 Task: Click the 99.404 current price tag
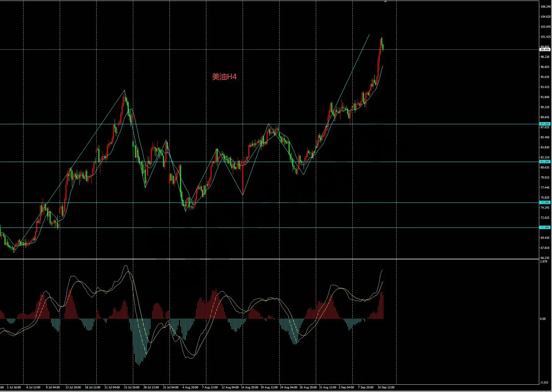(x=545, y=49)
